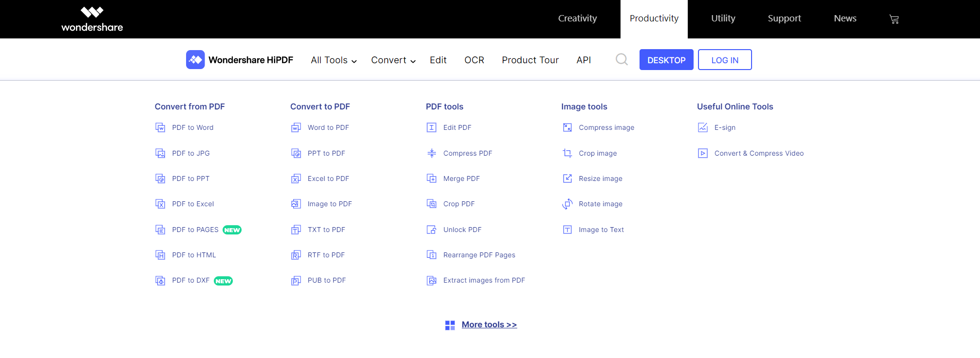
Task: Click the PUB to PDF icon
Action: 296,281
